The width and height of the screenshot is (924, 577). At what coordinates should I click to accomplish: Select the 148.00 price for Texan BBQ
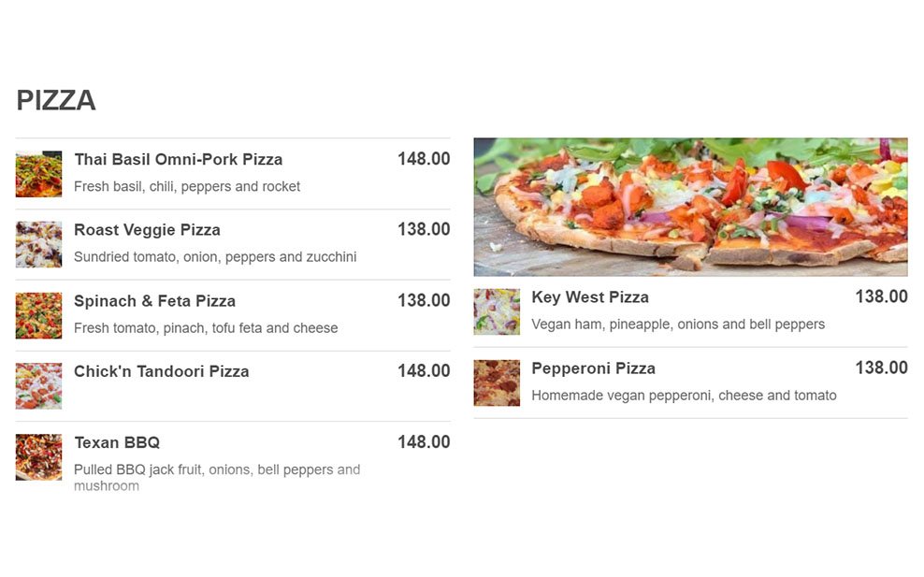pos(424,442)
